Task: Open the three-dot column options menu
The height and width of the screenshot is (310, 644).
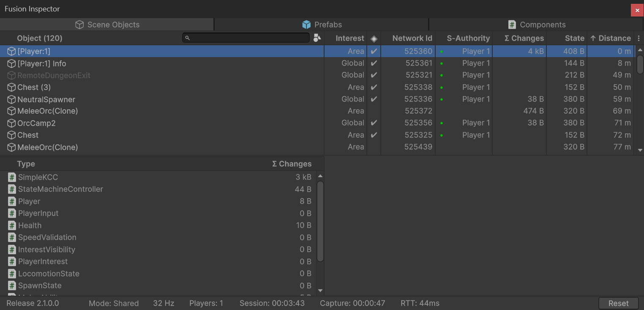Action: (x=639, y=38)
